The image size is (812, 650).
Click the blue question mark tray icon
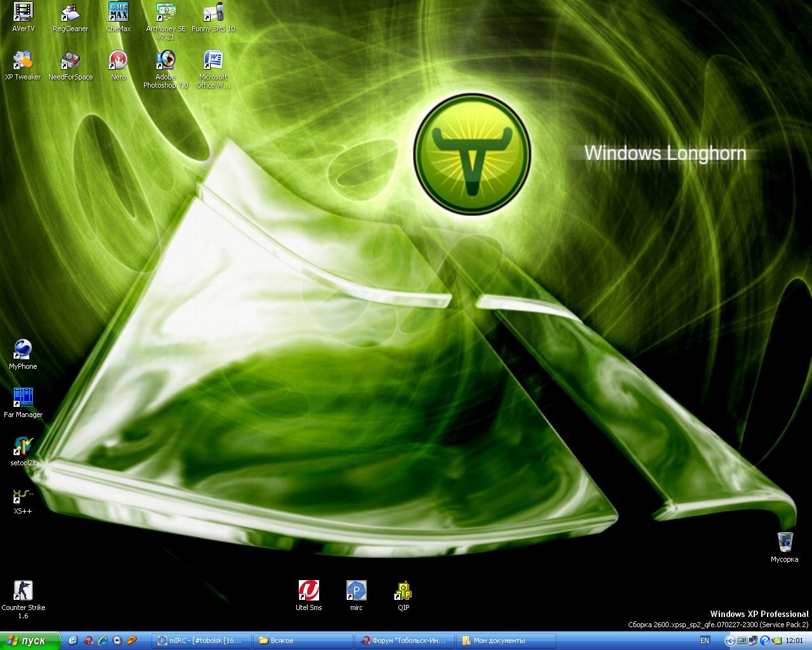(764, 640)
